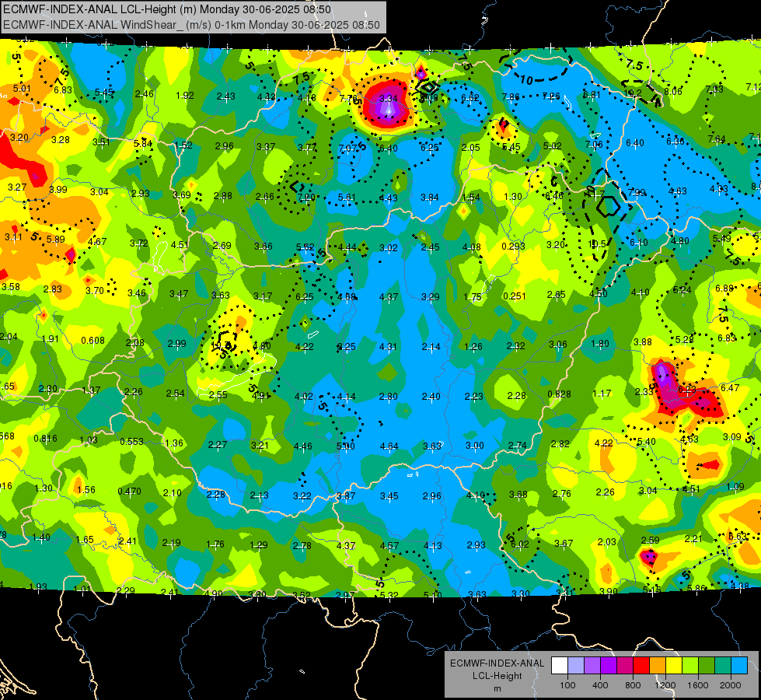Click the 0.828 wind shear value

(x=559, y=394)
